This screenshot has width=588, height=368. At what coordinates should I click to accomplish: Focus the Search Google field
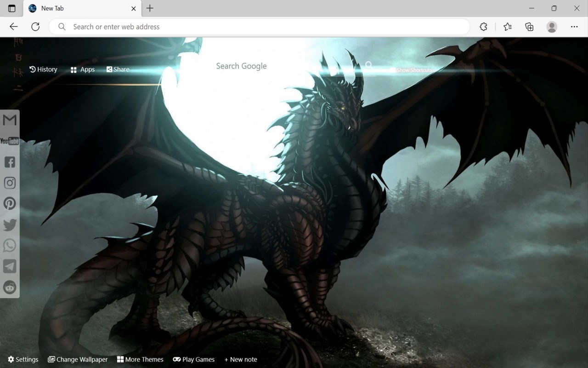[287, 66]
